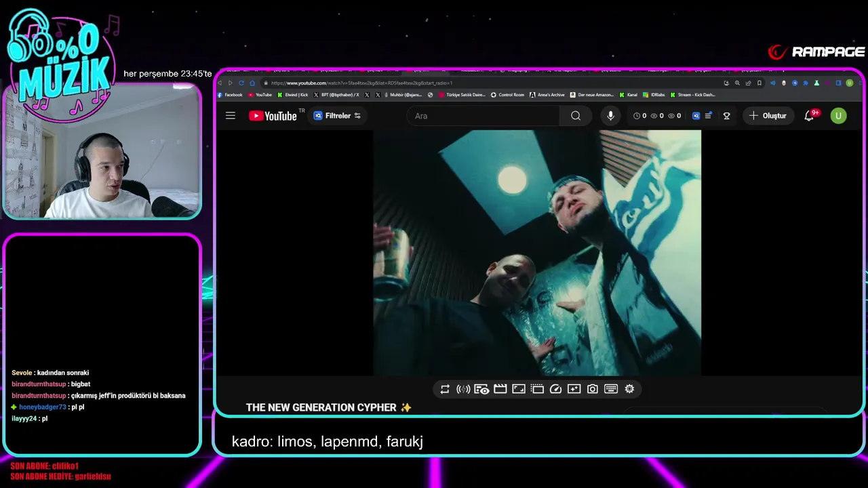Click the browser home button
868x488 pixels.
coord(252,83)
